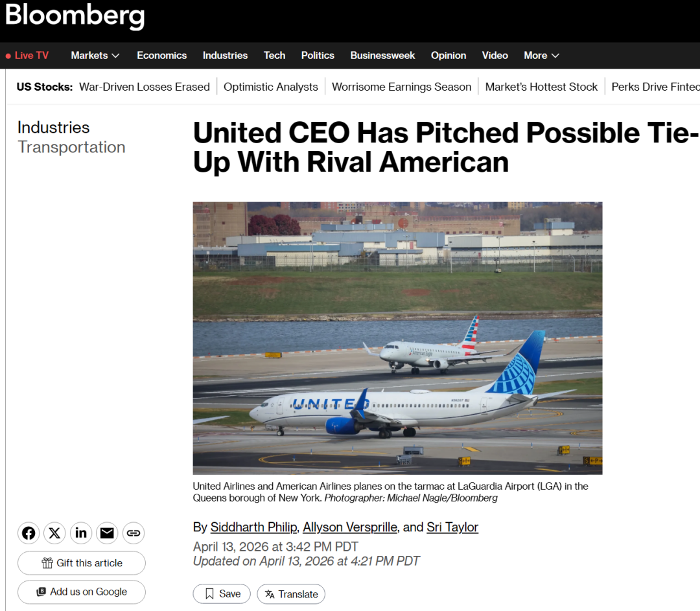Screen dimensions: 700x611
Task: Open the Businessweek menu item
Action: [x=382, y=56]
